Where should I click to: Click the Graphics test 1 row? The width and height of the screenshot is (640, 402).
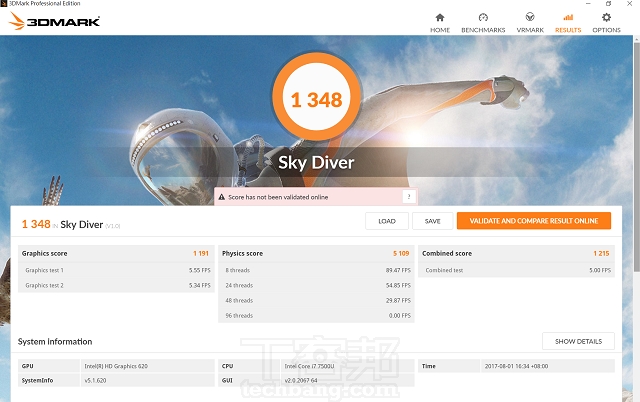click(x=116, y=270)
